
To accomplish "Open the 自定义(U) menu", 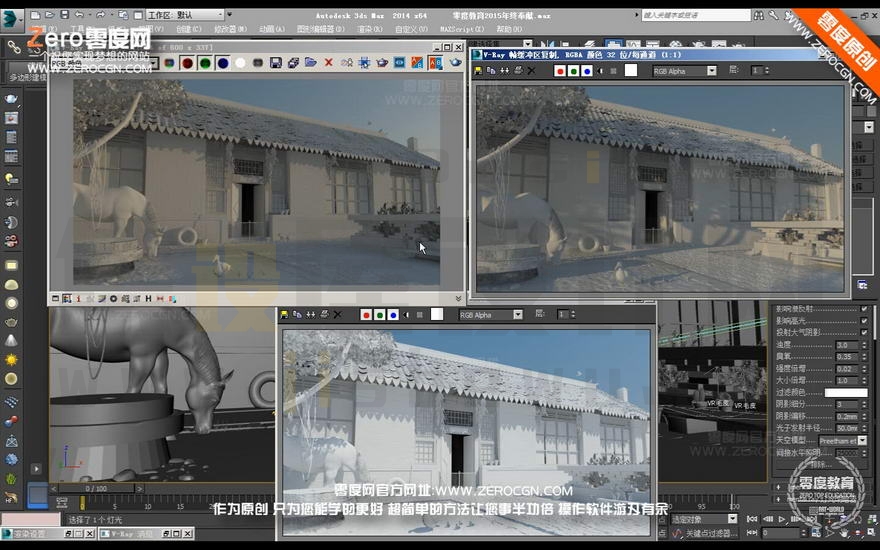I will pos(411,29).
